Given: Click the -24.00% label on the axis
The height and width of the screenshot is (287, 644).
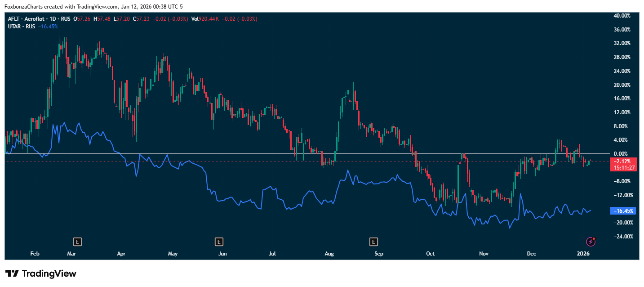Looking at the screenshot, I should [622, 237].
